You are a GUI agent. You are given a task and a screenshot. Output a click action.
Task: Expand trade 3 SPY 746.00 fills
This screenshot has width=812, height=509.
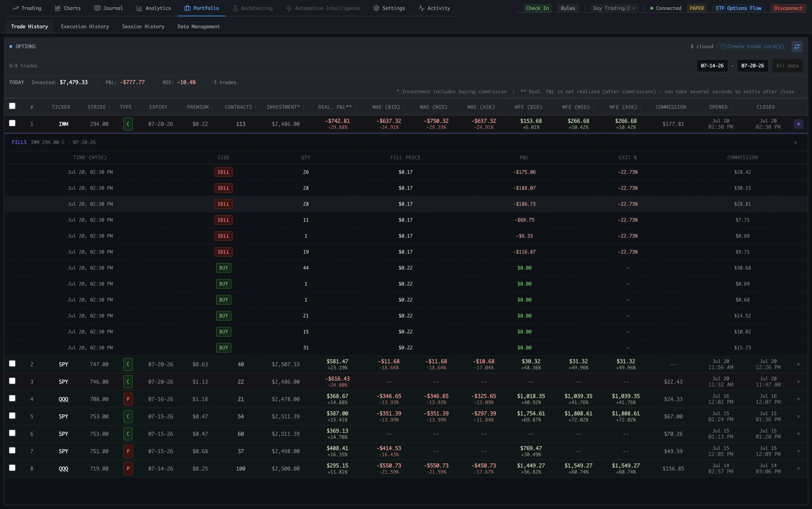[x=798, y=382]
